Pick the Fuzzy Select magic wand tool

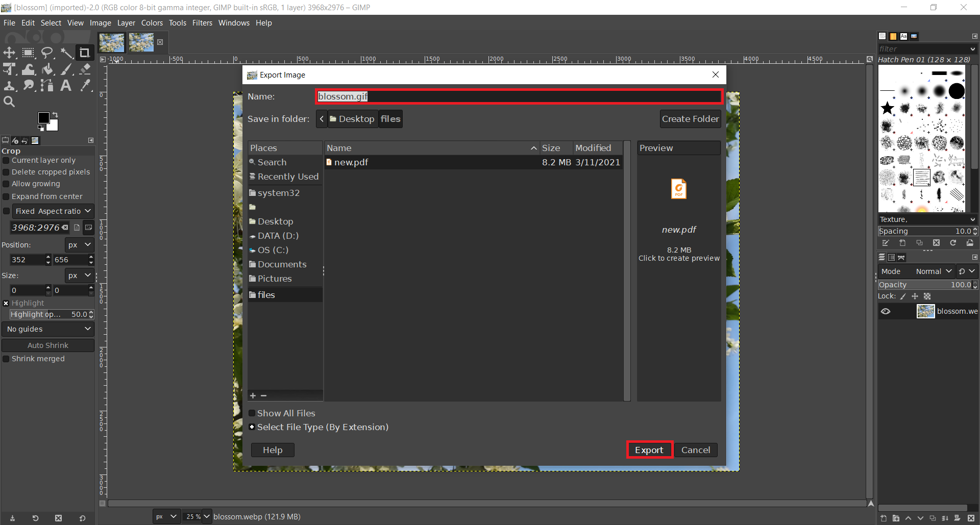(x=66, y=53)
